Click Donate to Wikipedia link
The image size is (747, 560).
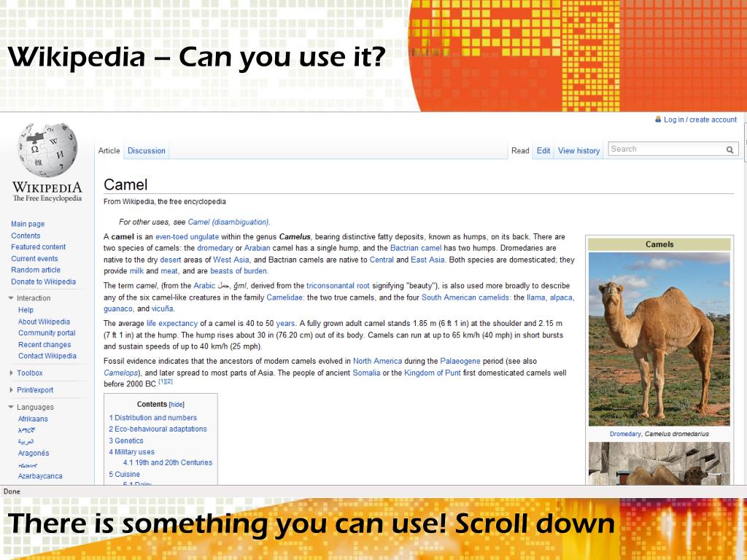[x=43, y=281]
